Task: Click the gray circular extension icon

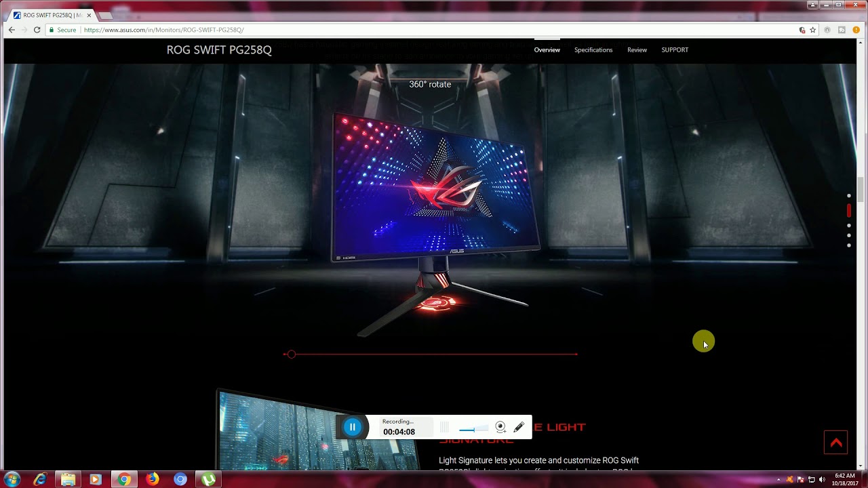Action: [x=827, y=30]
